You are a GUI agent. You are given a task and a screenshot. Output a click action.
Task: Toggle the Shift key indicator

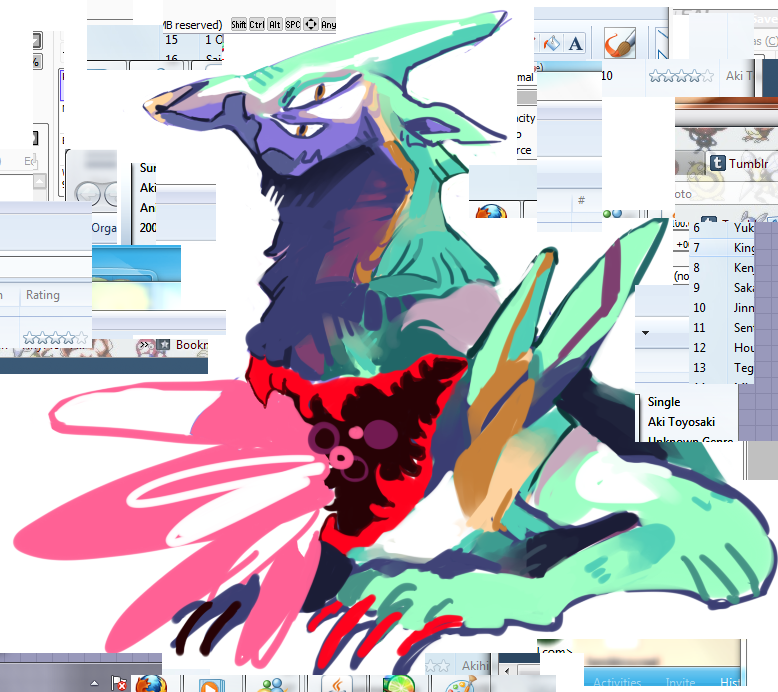click(239, 24)
